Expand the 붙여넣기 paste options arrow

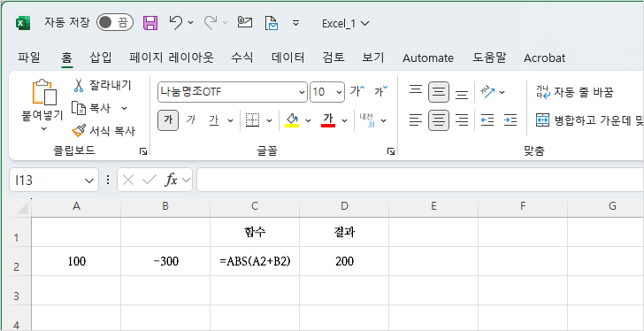click(x=44, y=128)
